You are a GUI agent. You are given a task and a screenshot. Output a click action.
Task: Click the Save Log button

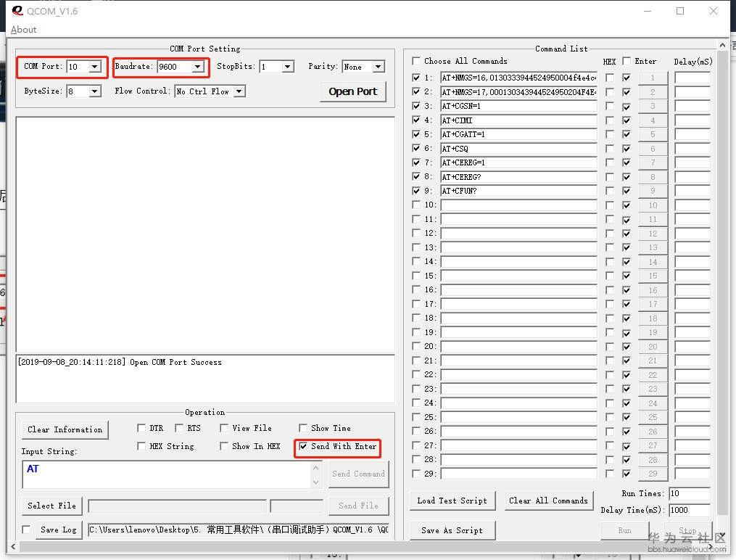click(59, 530)
